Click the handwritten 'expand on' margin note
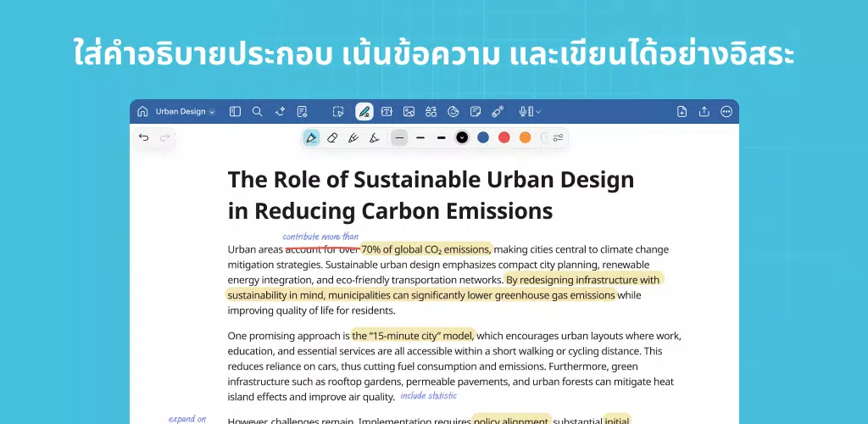This screenshot has width=868, height=424. tap(187, 419)
